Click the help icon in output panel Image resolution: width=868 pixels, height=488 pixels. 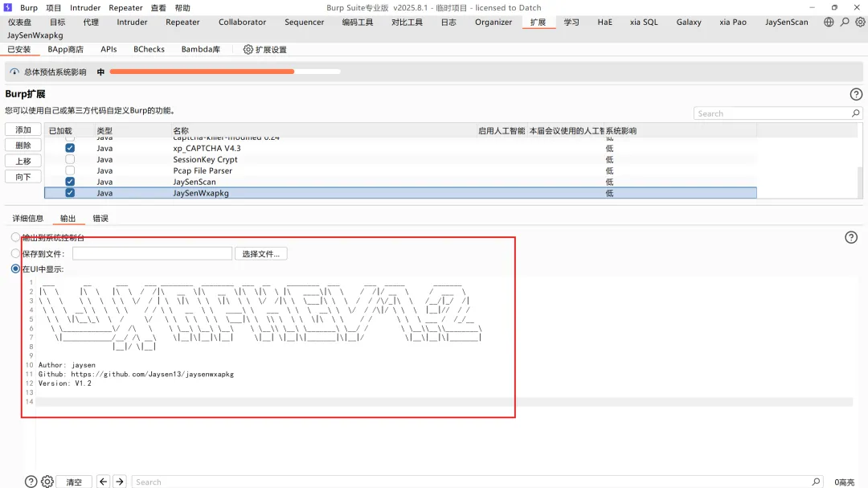[x=851, y=238]
